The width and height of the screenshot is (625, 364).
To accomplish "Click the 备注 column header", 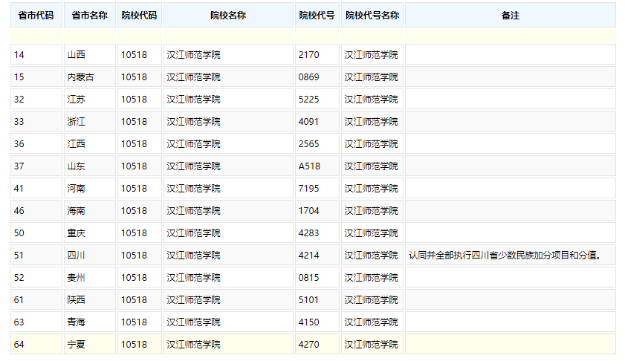I will point(510,16).
